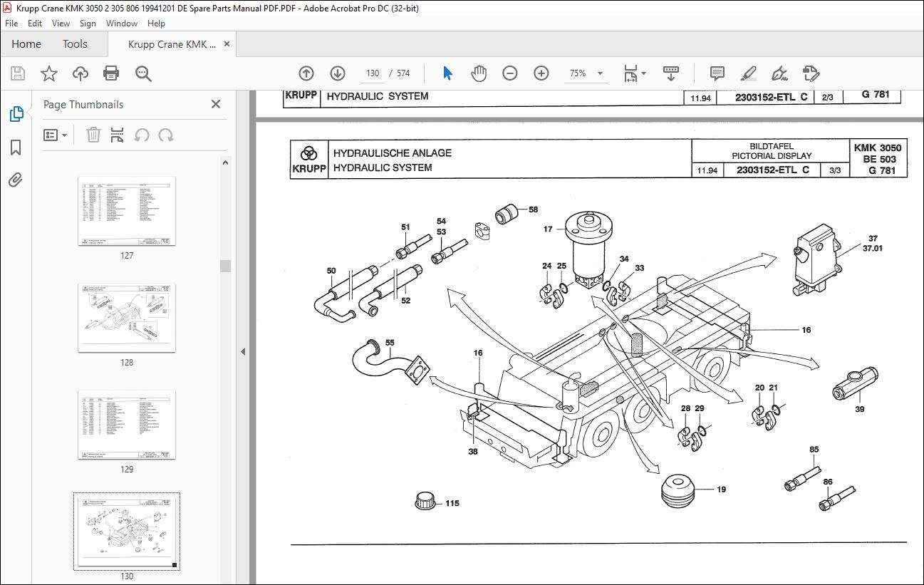Click part label 55 in the drawing
The width and height of the screenshot is (924, 585).
coord(389,343)
